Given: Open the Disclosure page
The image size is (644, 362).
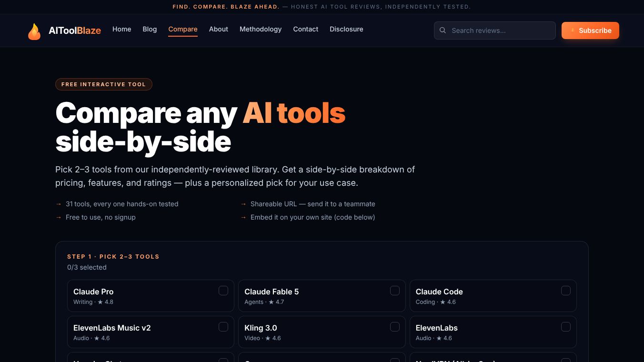Looking at the screenshot, I should (346, 29).
